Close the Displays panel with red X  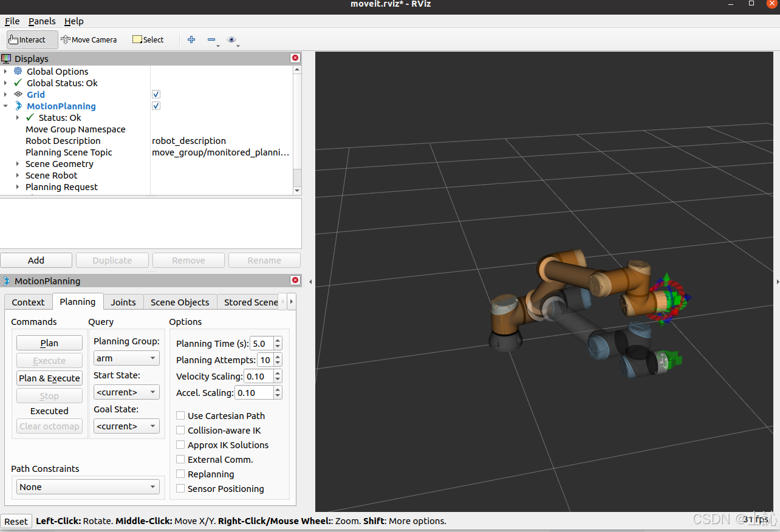(x=295, y=58)
